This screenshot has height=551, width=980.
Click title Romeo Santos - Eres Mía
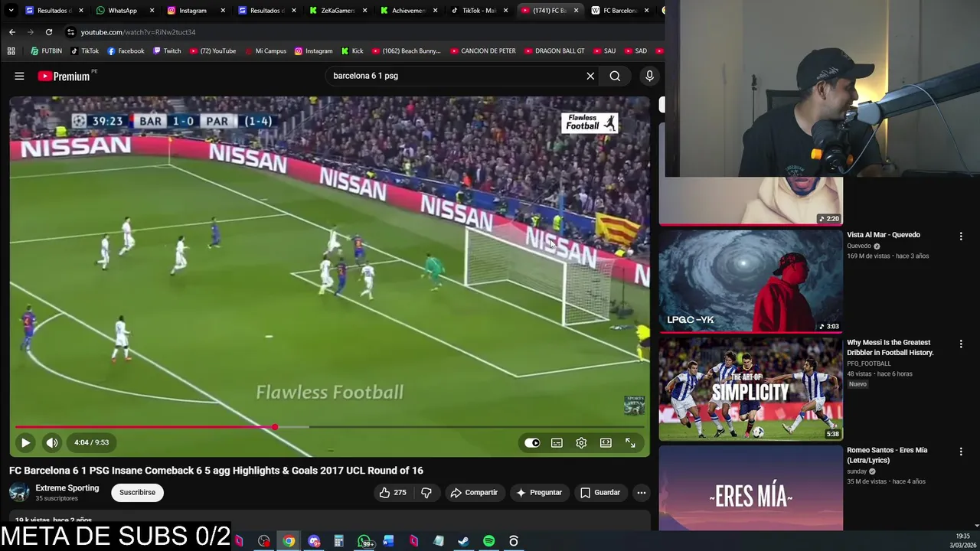click(887, 455)
